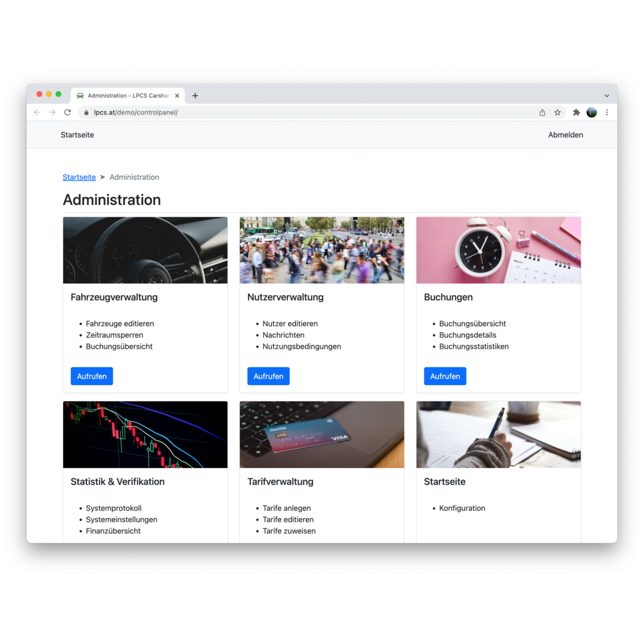This screenshot has width=644, height=644.
Task: Open Chrome three-dot menu
Action: click(x=607, y=112)
